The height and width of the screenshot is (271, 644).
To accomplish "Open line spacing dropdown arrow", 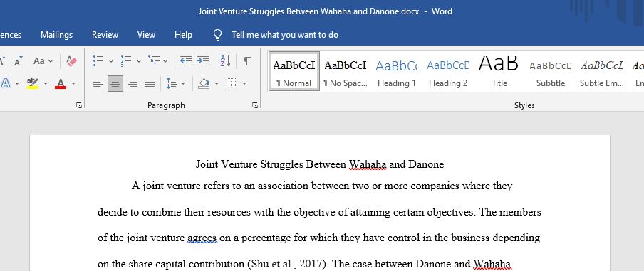I will point(183,84).
